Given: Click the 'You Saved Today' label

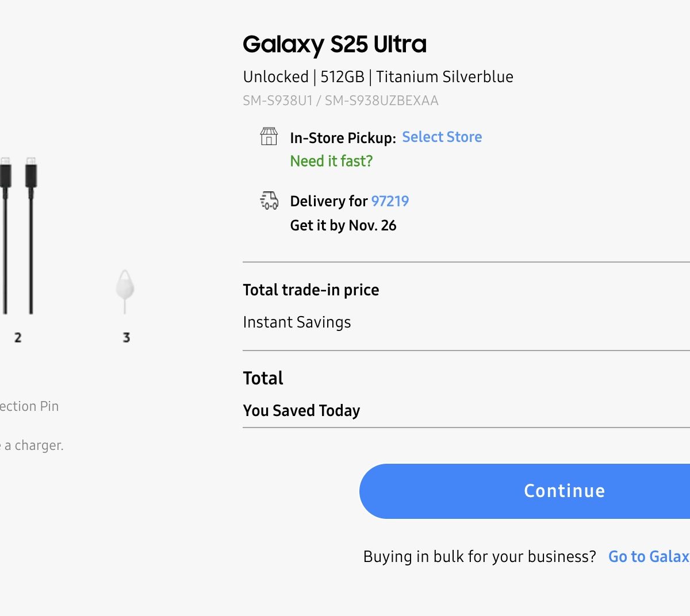Looking at the screenshot, I should click(x=301, y=410).
